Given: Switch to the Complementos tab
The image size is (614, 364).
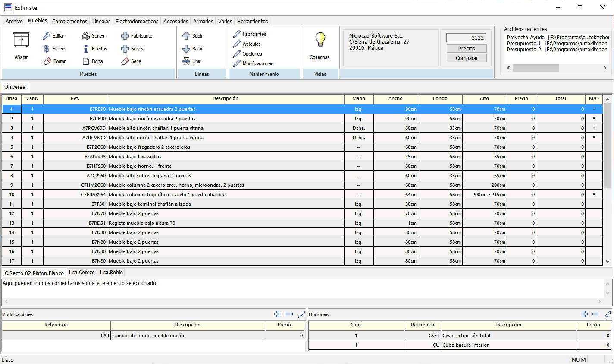Looking at the screenshot, I should point(69,21).
